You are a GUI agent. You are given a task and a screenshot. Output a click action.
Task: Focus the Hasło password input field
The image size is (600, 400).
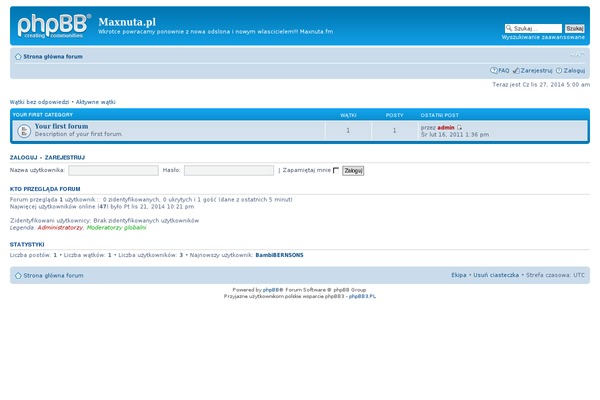pos(229,170)
